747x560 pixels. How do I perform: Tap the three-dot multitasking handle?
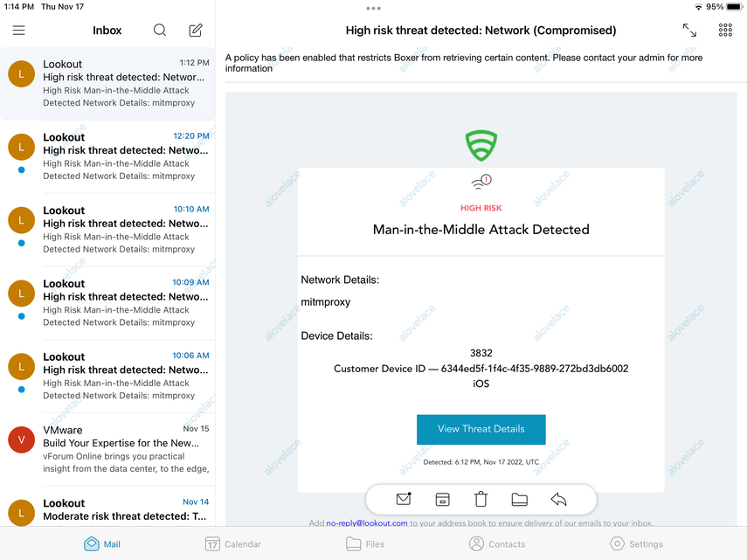(373, 8)
